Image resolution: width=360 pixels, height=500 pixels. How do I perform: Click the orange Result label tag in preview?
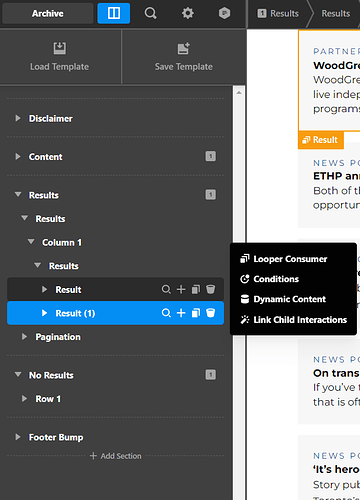(320, 140)
